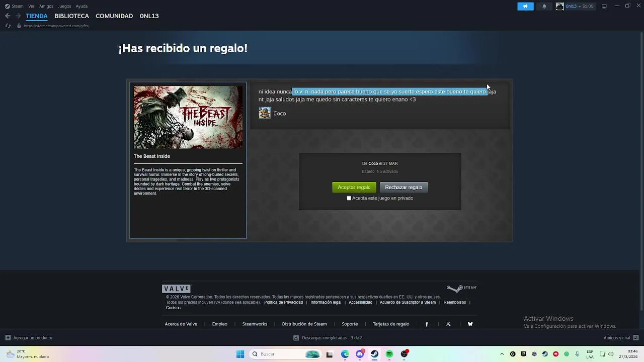Click the lock icon beside the URL
The width and height of the screenshot is (644, 362).
pyautogui.click(x=19, y=26)
